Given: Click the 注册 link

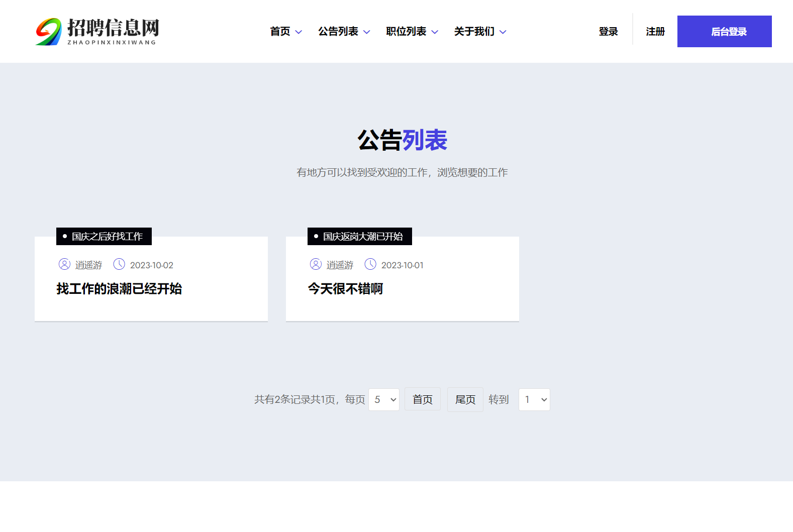Looking at the screenshot, I should pos(655,32).
